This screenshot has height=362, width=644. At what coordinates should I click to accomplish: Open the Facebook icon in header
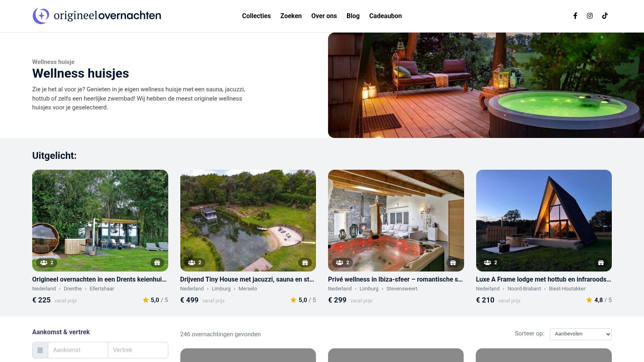point(575,16)
